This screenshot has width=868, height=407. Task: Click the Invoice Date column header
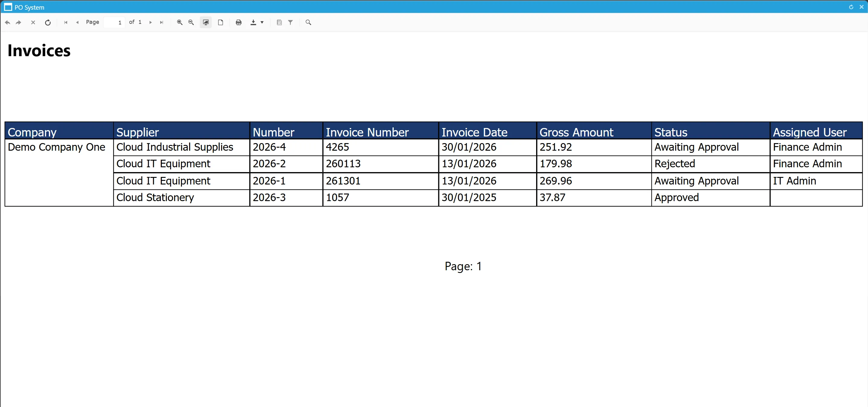488,131
